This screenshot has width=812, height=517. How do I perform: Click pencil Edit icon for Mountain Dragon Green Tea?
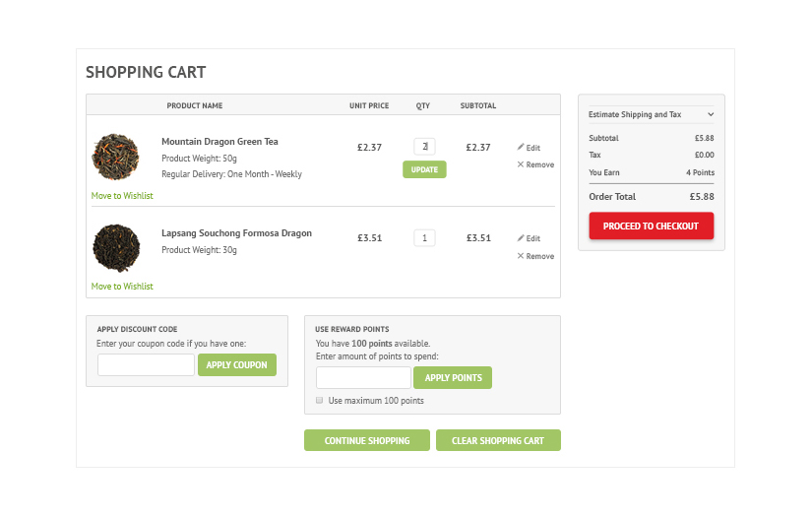521,147
